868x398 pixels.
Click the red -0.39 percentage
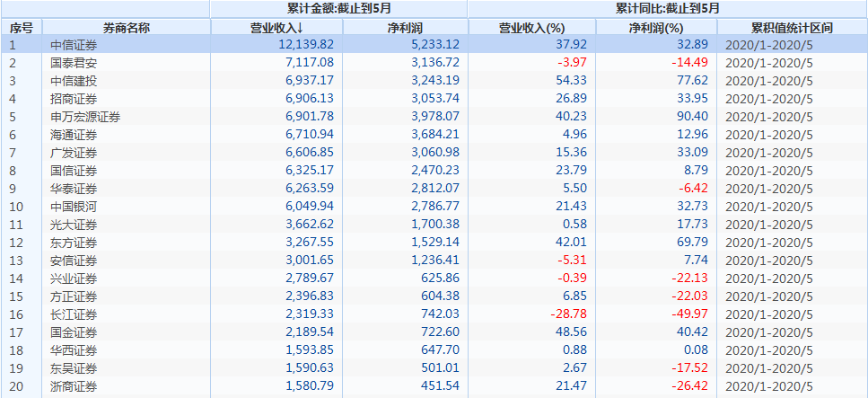click(x=573, y=279)
